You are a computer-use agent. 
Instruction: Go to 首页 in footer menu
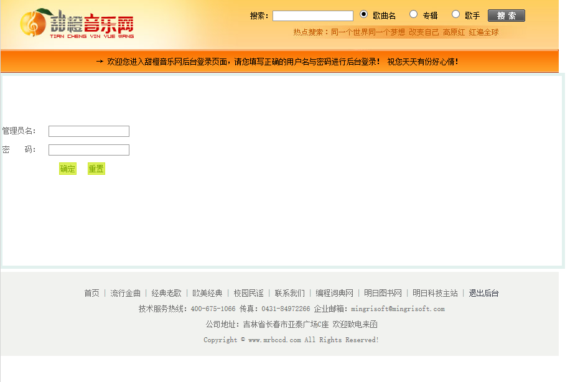pyautogui.click(x=91, y=293)
